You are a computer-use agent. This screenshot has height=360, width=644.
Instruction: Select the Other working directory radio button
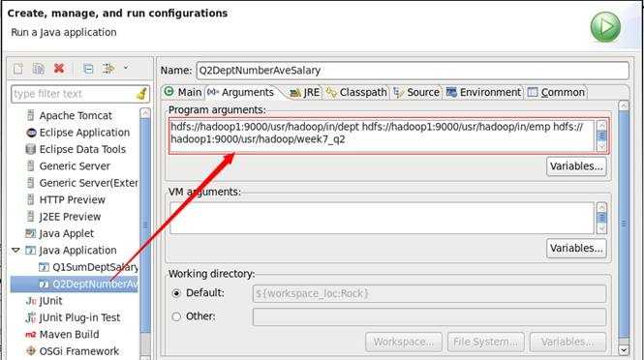pos(176,316)
